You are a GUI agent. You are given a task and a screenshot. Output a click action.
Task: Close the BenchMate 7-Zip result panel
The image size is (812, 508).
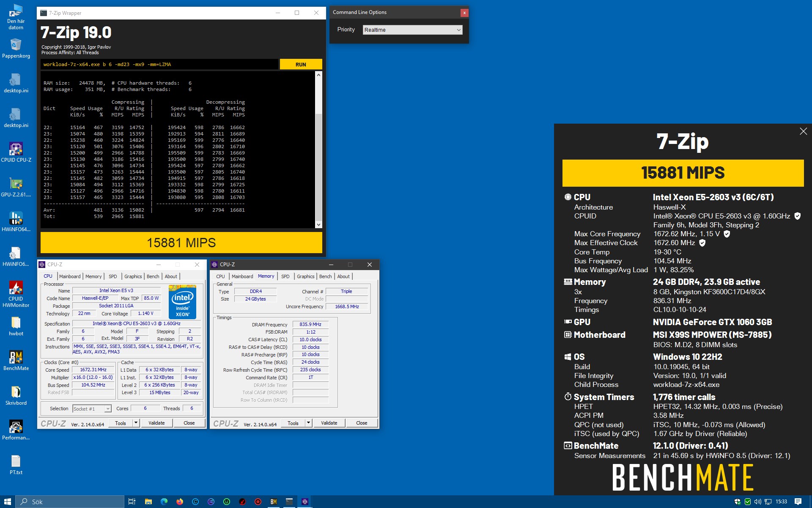coord(803,131)
